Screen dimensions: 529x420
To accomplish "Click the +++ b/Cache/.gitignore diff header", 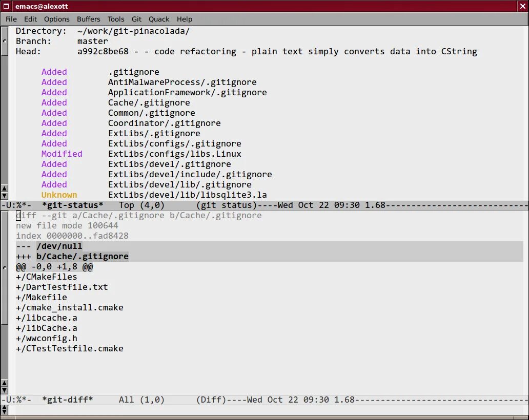I will click(72, 256).
